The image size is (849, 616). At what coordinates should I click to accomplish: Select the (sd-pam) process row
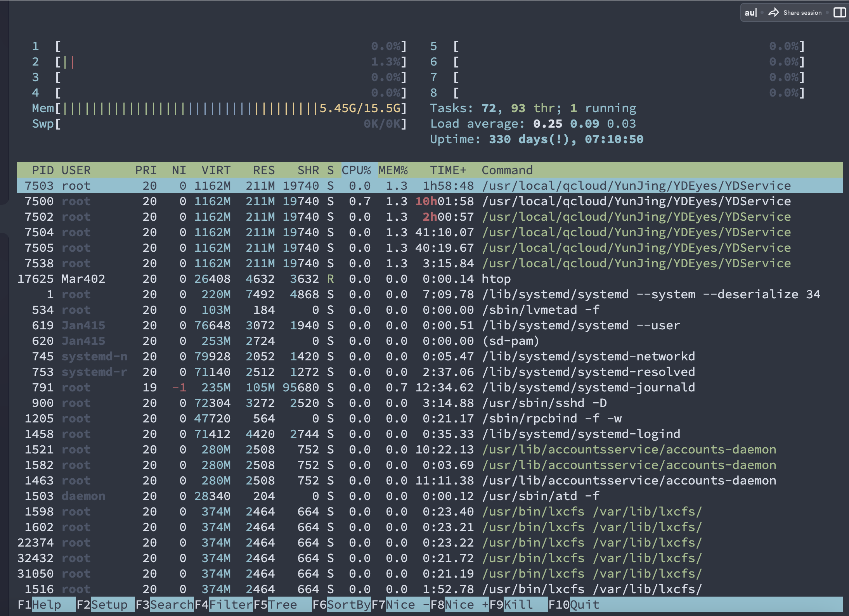coord(430,341)
